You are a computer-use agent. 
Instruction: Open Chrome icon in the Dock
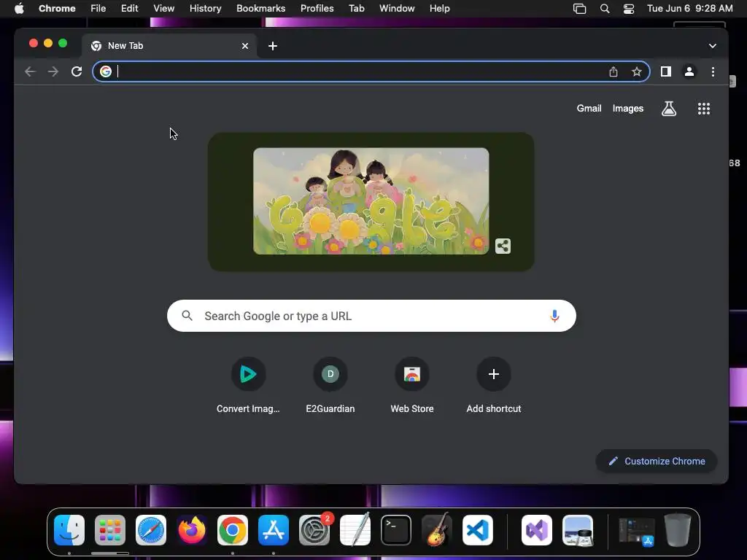(x=233, y=530)
